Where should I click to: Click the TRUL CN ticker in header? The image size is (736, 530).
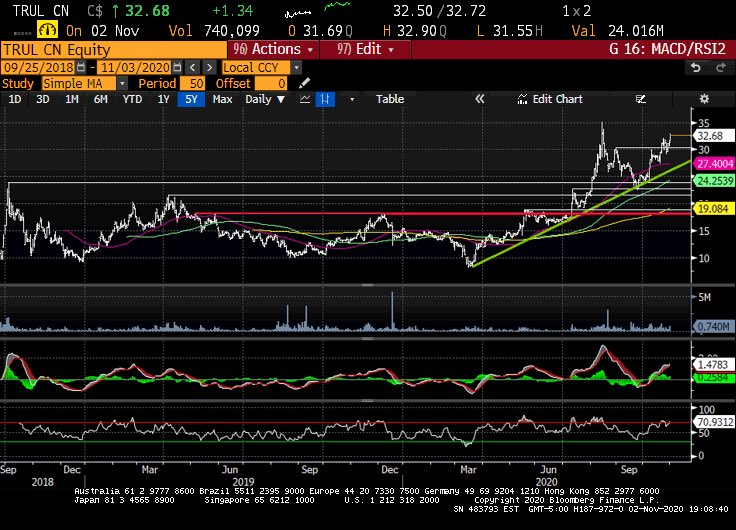coord(40,11)
